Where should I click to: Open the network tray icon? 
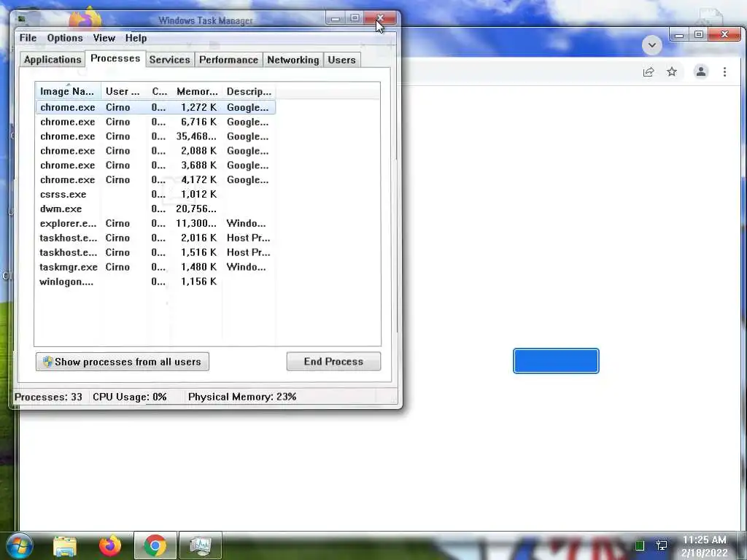(662, 545)
